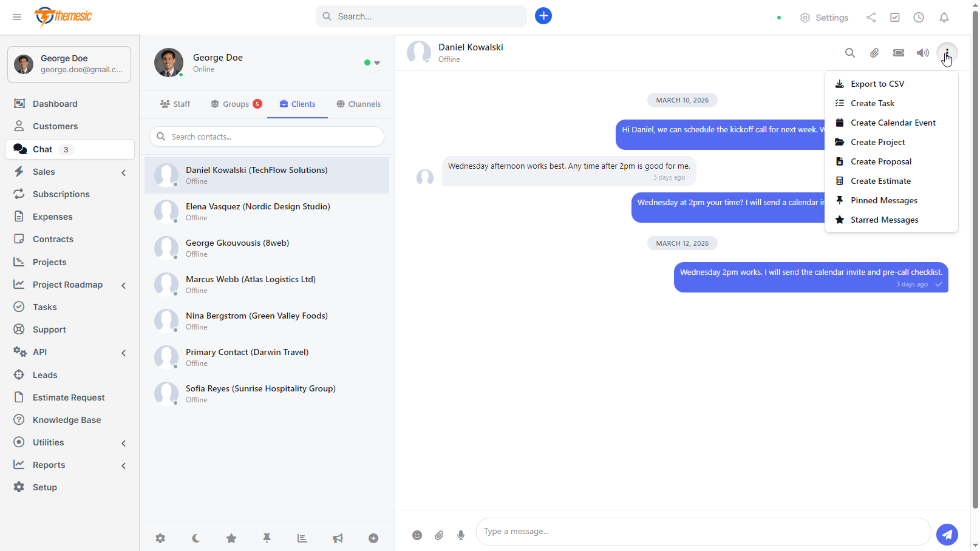Switch to the Groups tab
980x551 pixels.
click(x=236, y=104)
